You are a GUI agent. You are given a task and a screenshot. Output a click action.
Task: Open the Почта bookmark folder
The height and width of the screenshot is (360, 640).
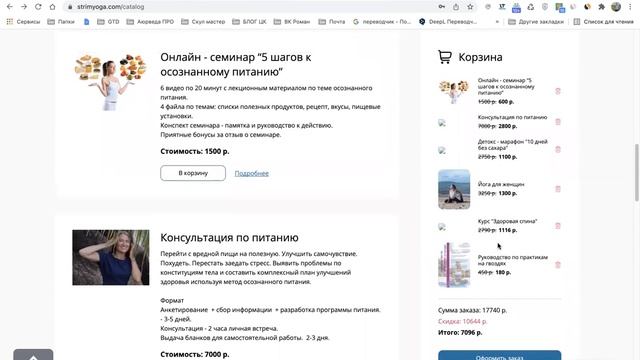click(x=332, y=22)
